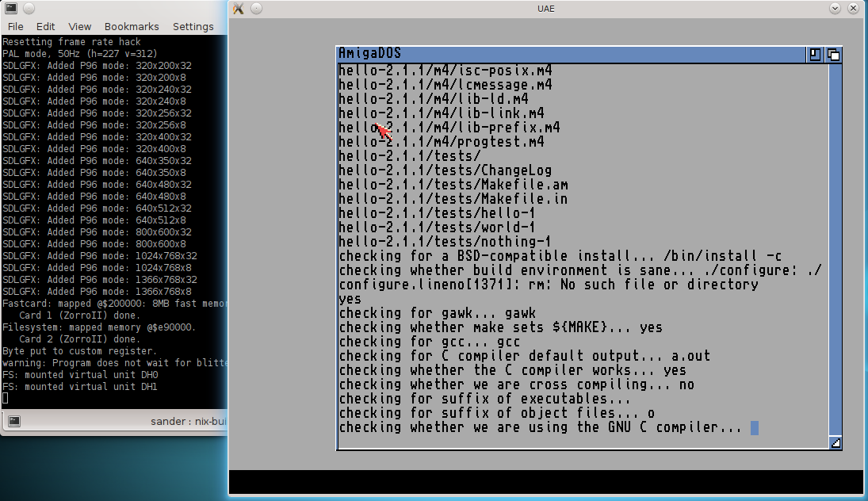Click line 'hello-2.1.1/tests/'
Screen dimensions: 868x501
[x=410, y=156]
